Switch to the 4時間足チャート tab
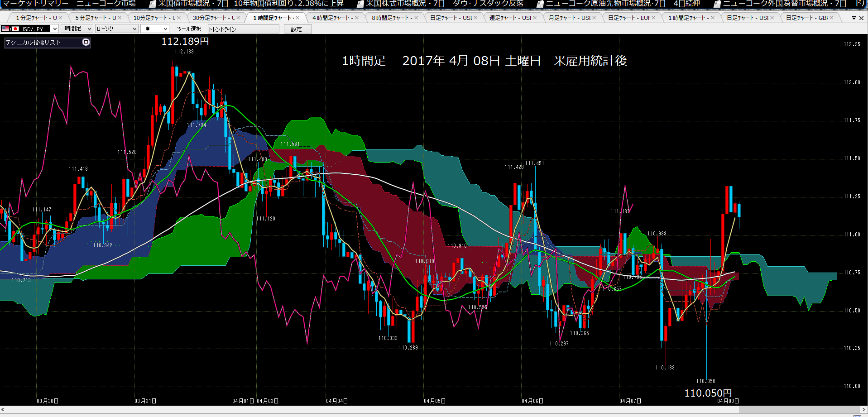Viewport: 868px width, 417px height. pyautogui.click(x=333, y=18)
